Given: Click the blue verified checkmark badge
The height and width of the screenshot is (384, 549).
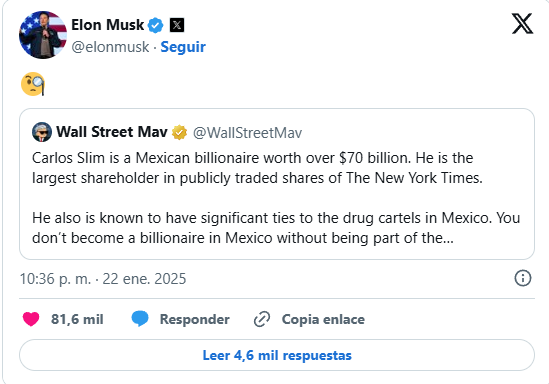Looking at the screenshot, I should (x=155, y=26).
